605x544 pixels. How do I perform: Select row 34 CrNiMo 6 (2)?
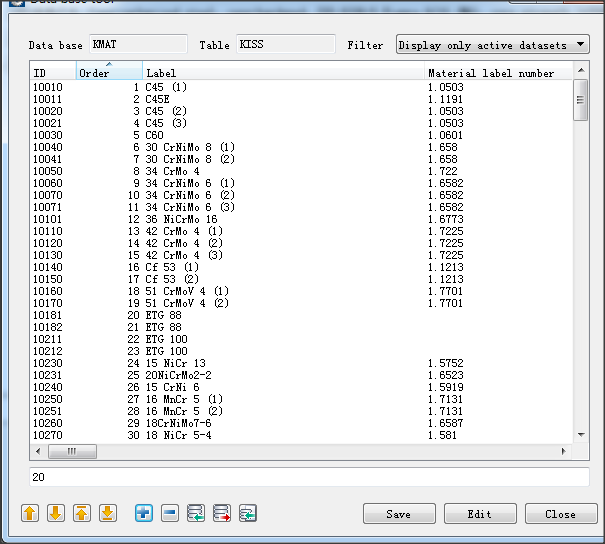tap(301, 195)
